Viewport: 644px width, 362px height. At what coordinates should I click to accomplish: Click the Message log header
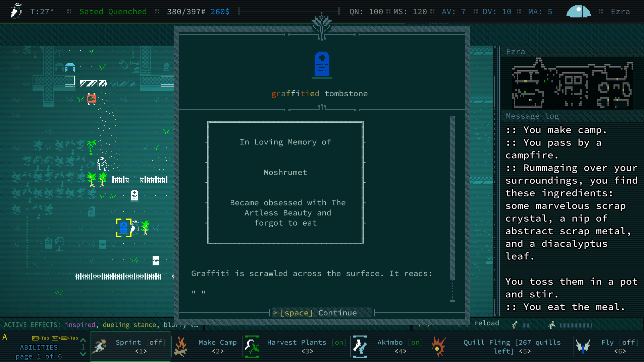click(x=532, y=116)
